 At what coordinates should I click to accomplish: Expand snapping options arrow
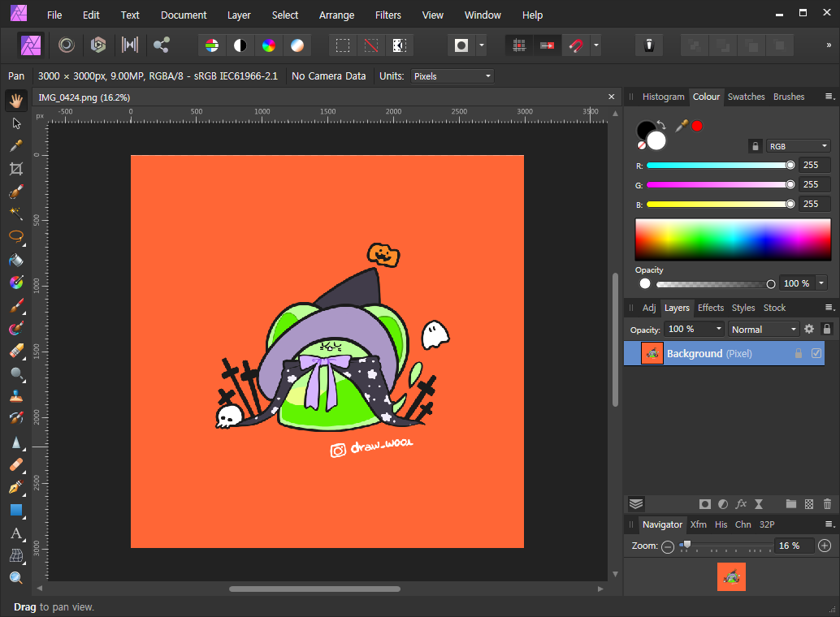[x=596, y=45]
